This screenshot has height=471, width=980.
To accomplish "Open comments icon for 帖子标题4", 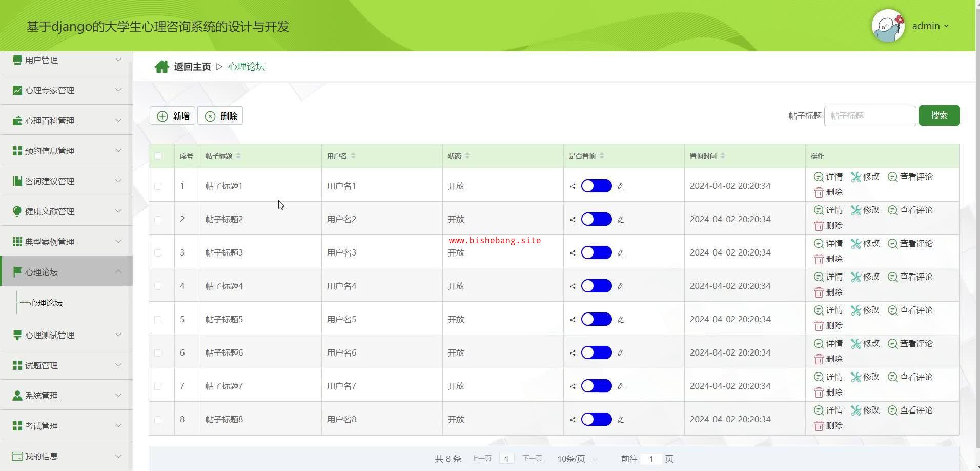I will point(892,277).
